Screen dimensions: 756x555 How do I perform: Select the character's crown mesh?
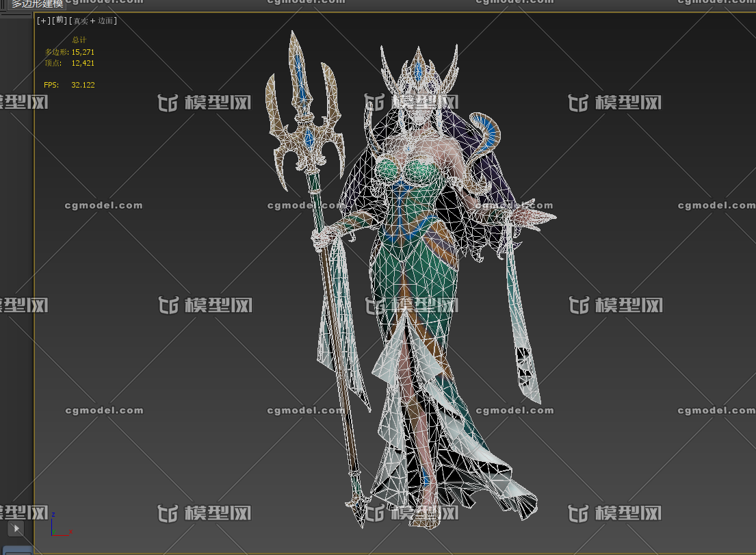coord(419,71)
